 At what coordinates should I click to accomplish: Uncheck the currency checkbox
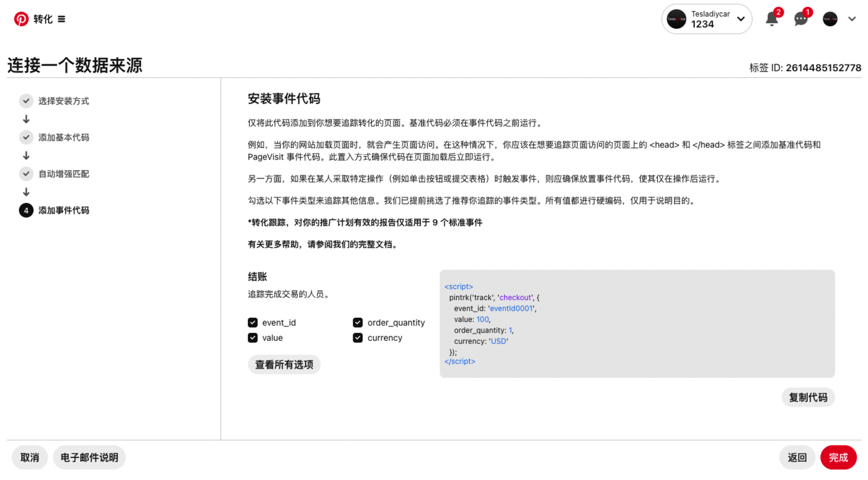(358, 338)
